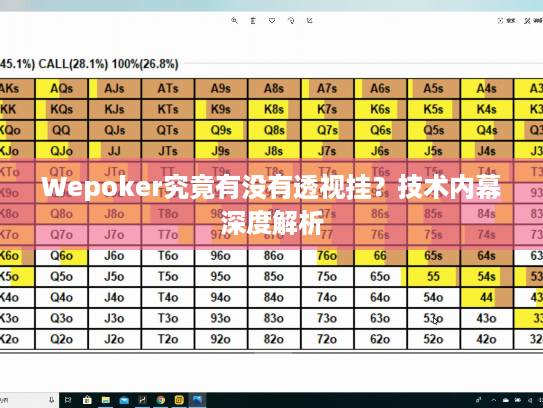Select the A9s cell
This screenshot has height=408, width=543.
(x=221, y=89)
